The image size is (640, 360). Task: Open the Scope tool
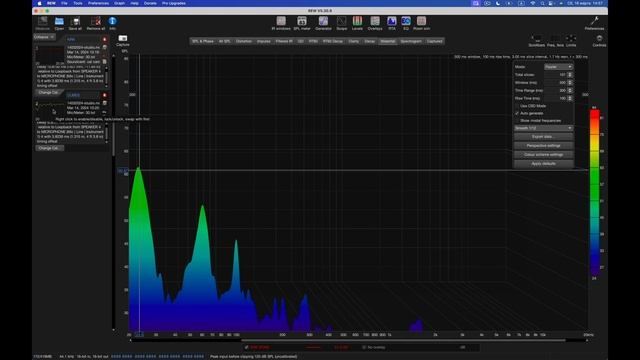342,23
